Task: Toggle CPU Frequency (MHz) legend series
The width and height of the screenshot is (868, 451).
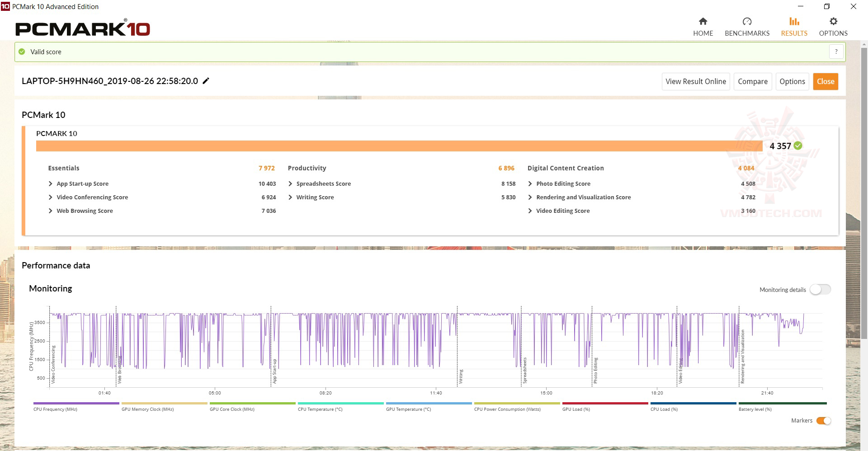Action: pos(76,407)
